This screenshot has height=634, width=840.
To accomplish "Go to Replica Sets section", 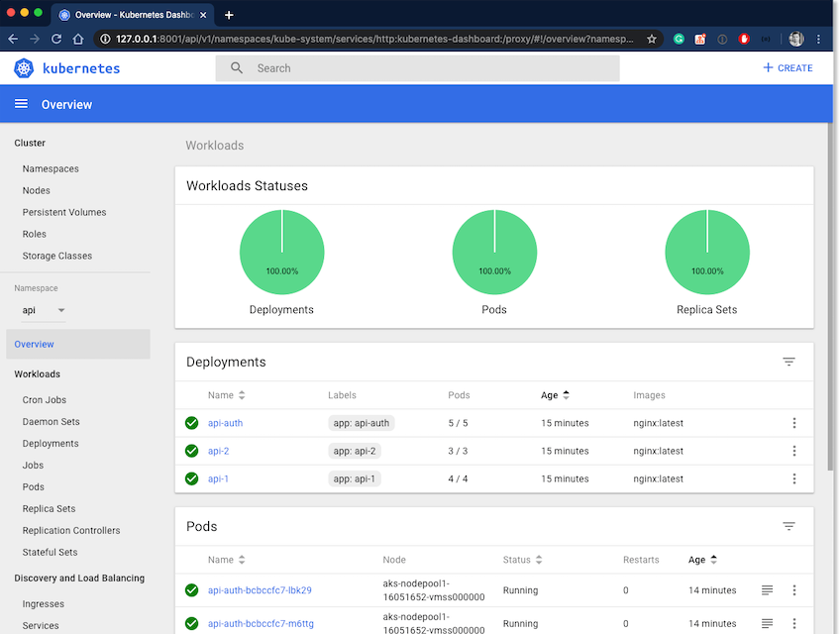I will click(x=49, y=509).
